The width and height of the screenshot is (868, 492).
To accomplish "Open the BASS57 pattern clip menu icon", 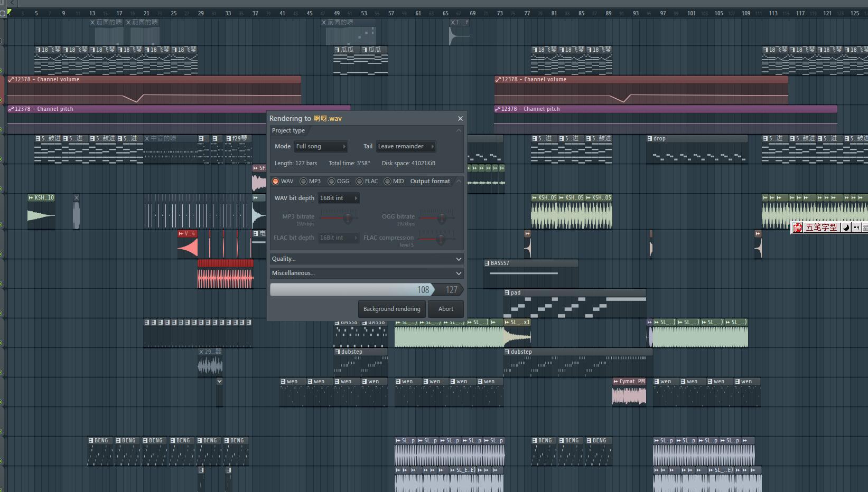I will (487, 263).
